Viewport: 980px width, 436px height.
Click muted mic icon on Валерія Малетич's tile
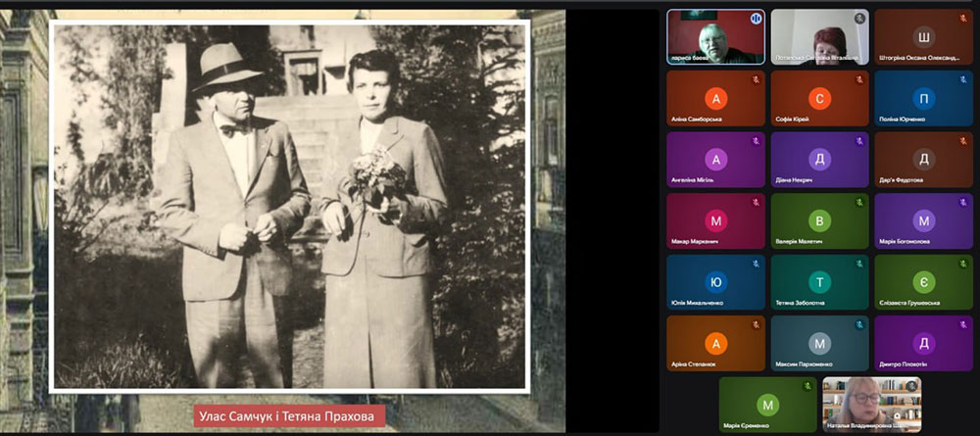(x=859, y=202)
